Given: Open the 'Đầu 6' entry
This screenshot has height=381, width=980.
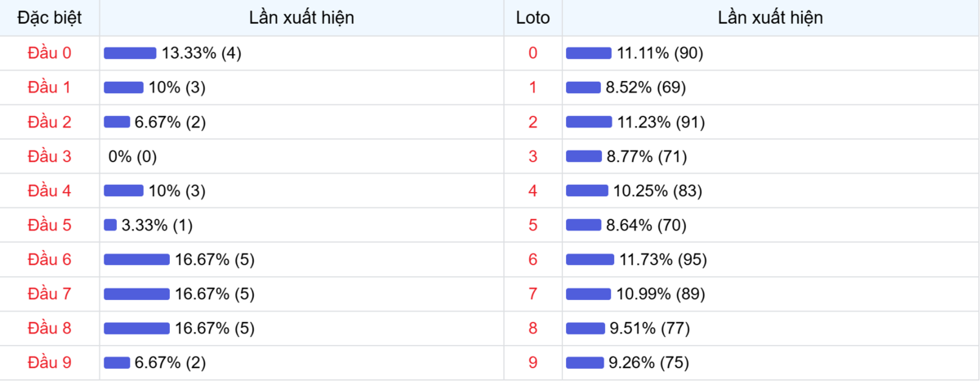Looking at the screenshot, I should [50, 260].
